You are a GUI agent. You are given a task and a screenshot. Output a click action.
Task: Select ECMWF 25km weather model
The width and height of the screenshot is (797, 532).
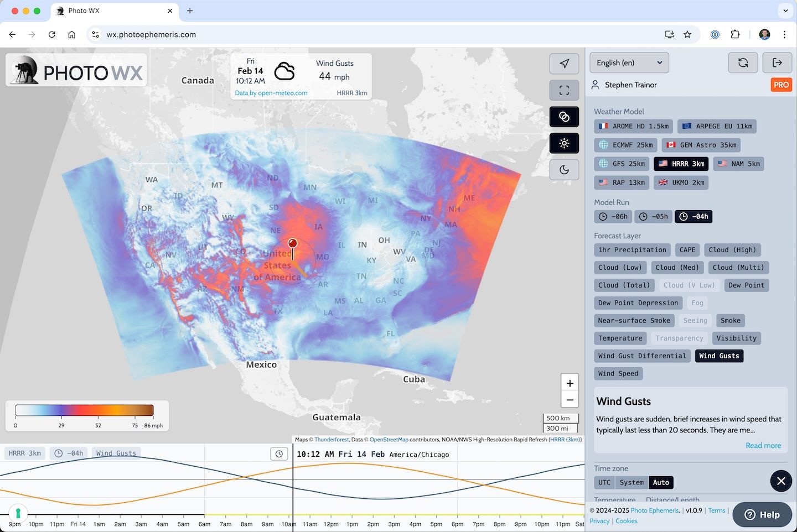click(x=625, y=145)
